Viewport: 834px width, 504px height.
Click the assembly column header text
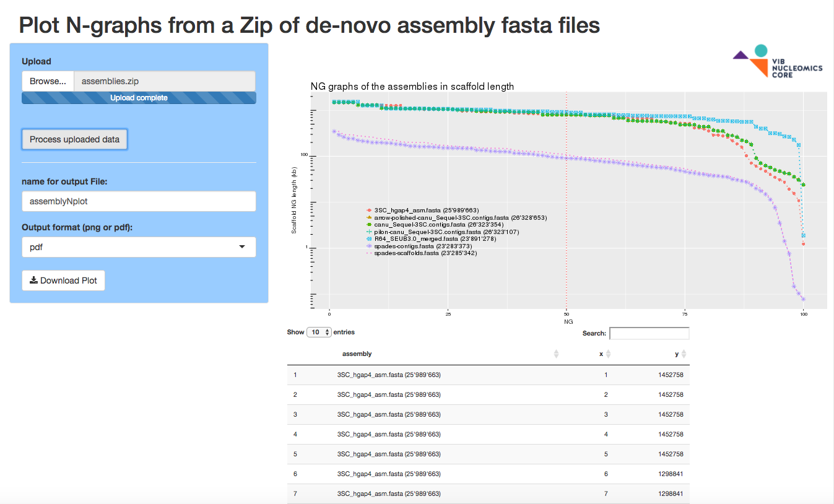point(357,354)
